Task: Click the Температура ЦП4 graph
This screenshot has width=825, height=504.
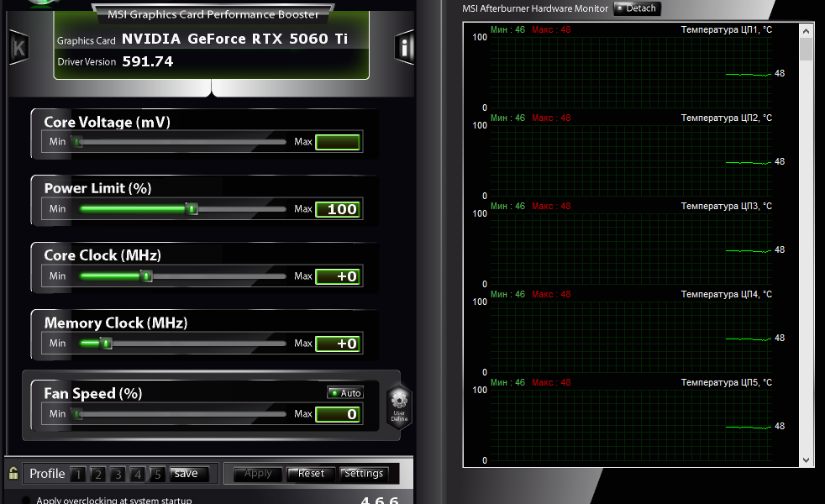Action: [x=632, y=337]
